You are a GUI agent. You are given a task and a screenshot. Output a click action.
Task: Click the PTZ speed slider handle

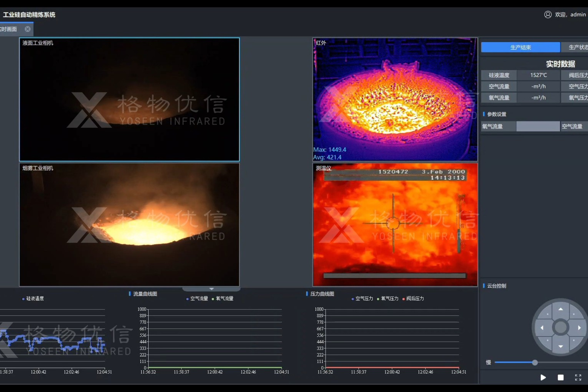tap(535, 363)
